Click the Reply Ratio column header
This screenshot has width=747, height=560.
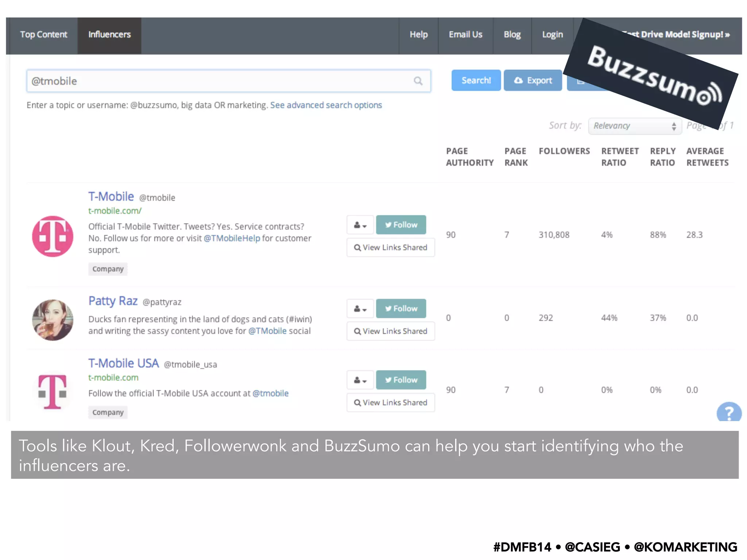663,157
